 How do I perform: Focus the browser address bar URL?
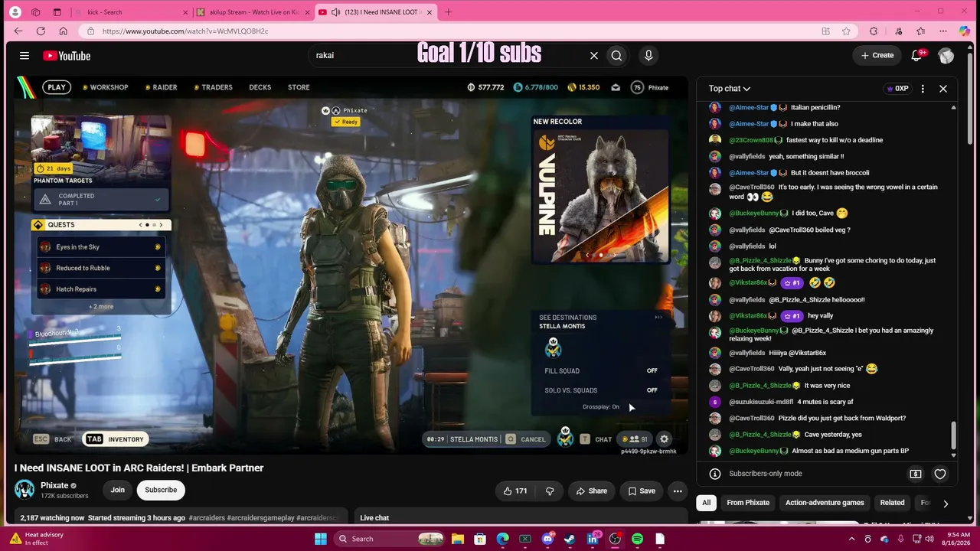[452, 31]
